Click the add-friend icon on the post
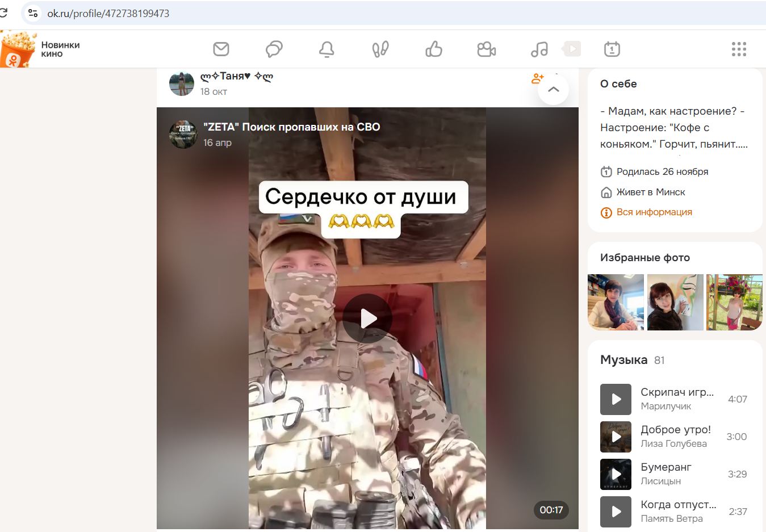Image resolution: width=766 pixels, height=532 pixels. pos(537,78)
